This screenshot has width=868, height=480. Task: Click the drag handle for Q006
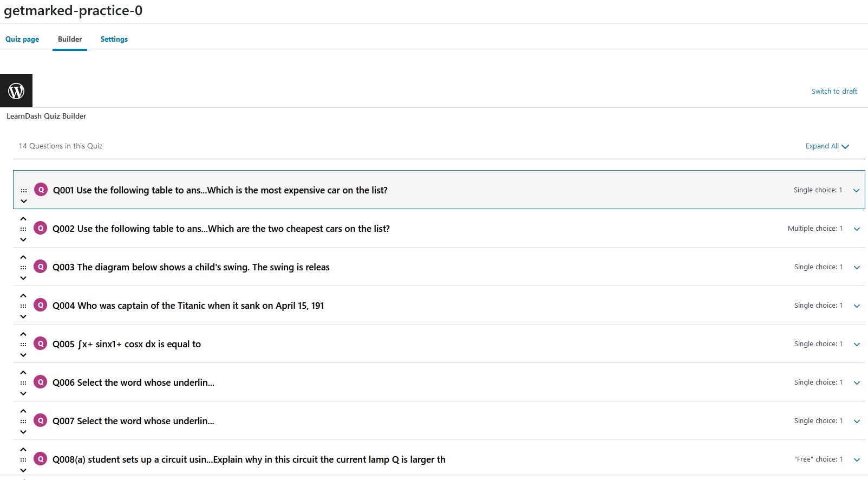coord(23,383)
